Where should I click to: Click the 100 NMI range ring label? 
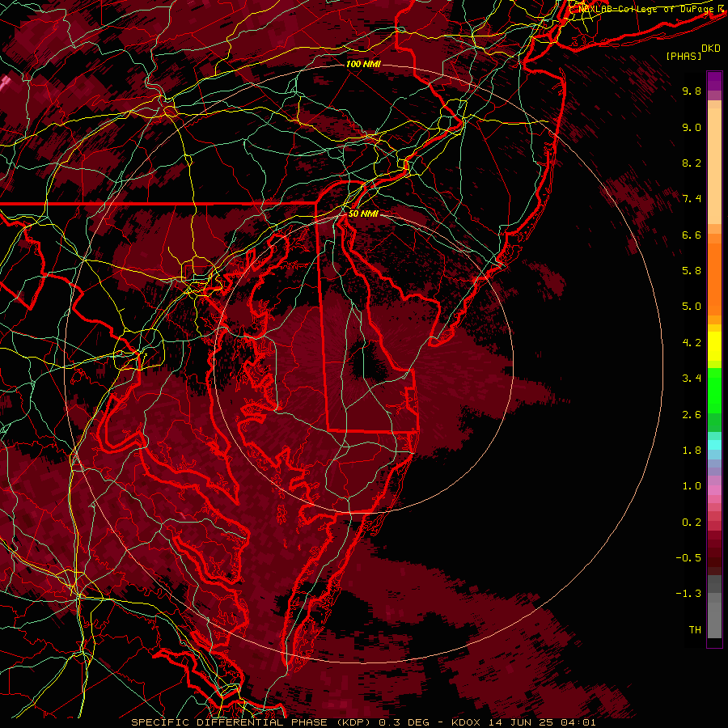[x=363, y=64]
